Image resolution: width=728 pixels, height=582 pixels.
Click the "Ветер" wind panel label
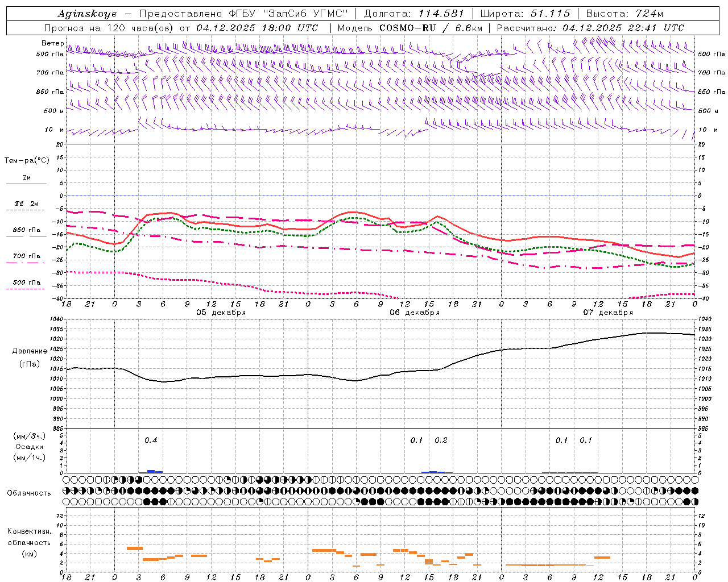tap(52, 43)
